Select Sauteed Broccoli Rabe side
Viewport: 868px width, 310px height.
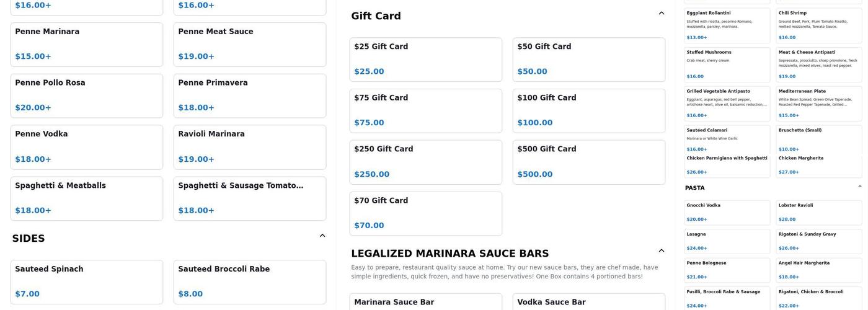pyautogui.click(x=249, y=282)
